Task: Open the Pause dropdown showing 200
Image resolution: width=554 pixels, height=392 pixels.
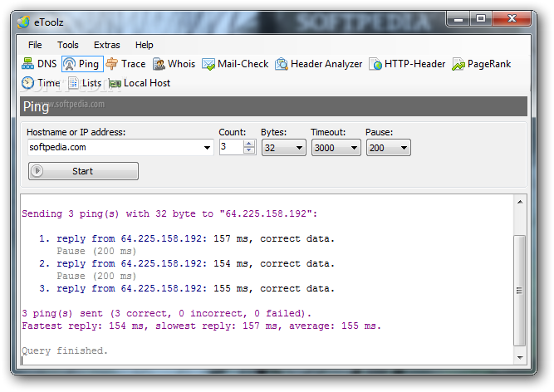Action: click(388, 148)
